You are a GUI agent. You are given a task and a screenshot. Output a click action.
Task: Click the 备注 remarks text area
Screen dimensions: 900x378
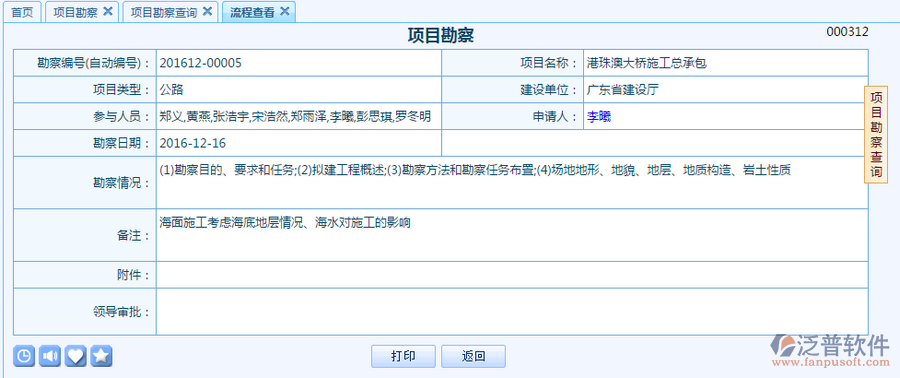(x=512, y=235)
